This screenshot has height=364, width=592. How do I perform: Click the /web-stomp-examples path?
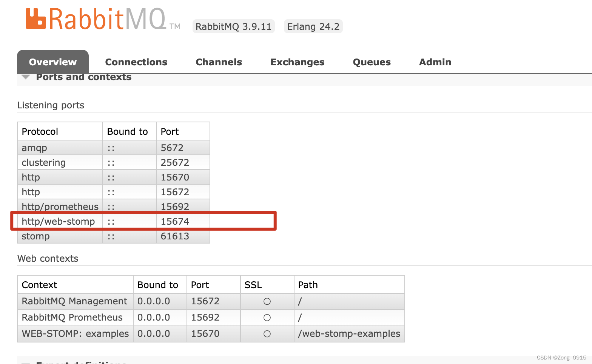tap(349, 334)
